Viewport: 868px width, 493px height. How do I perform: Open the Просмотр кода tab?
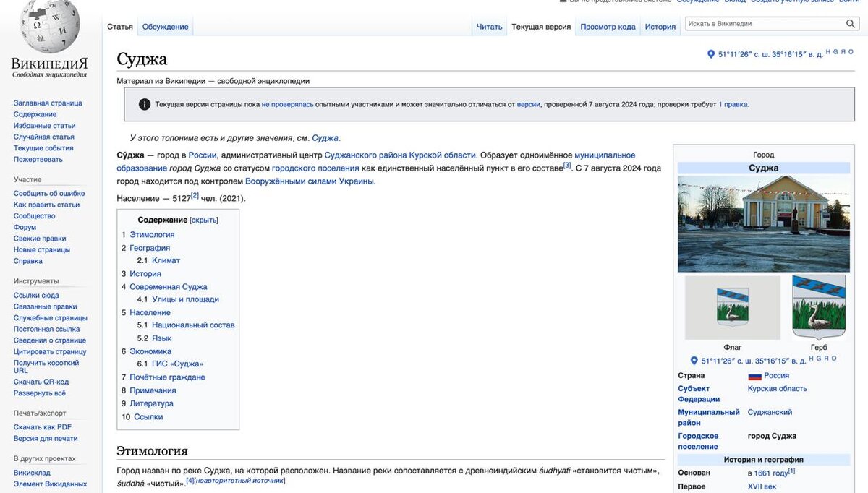[608, 27]
